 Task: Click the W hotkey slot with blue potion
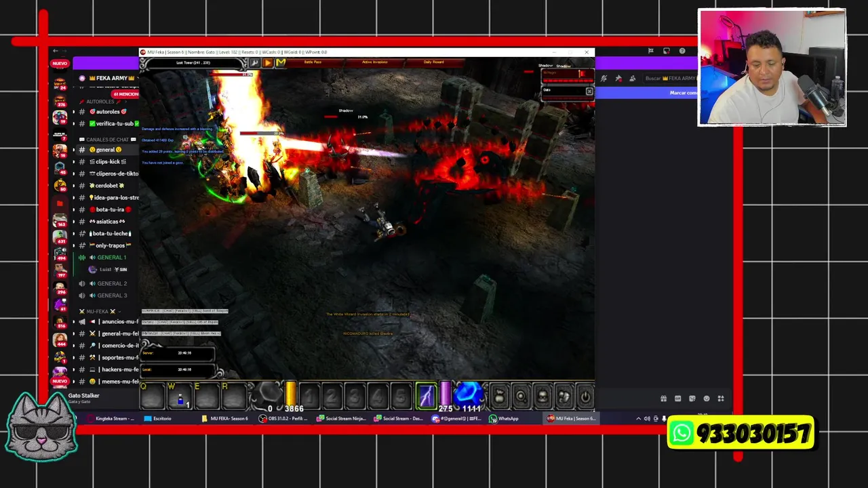point(179,396)
